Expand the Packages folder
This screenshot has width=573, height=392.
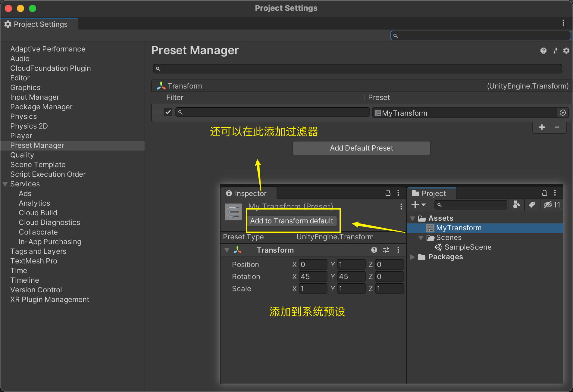tap(413, 257)
